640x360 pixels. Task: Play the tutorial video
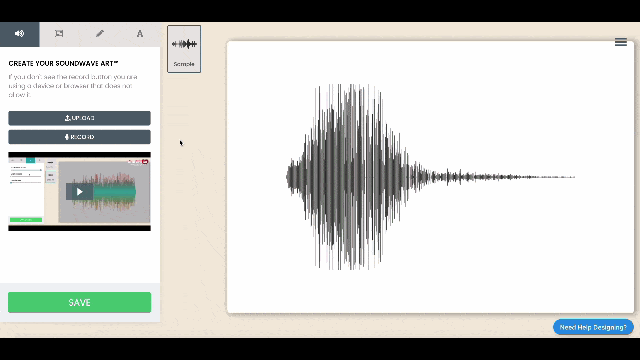(x=79, y=192)
